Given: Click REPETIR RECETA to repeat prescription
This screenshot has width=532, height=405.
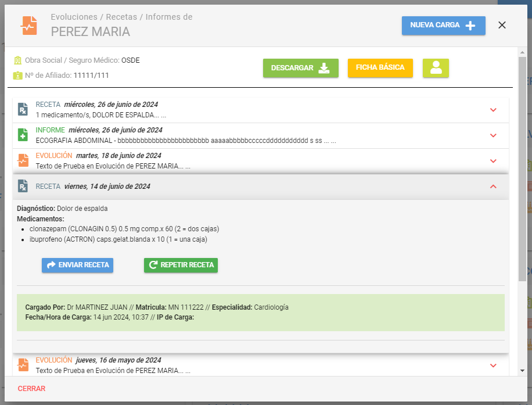Looking at the screenshot, I should click(181, 265).
